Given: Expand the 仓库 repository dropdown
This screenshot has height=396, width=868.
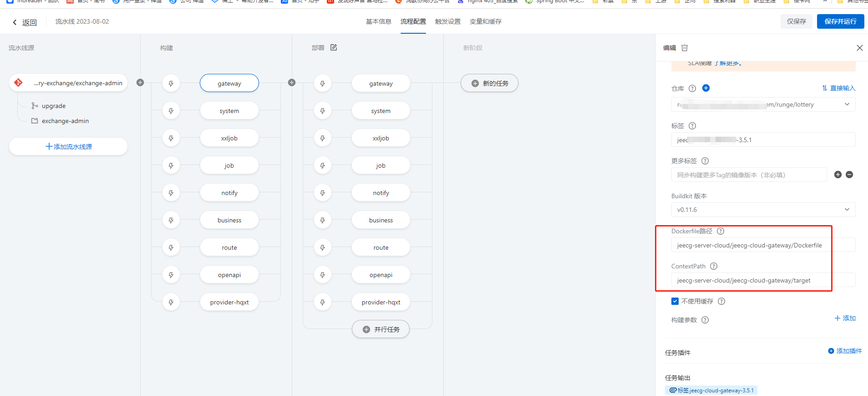Looking at the screenshot, I should (763, 104).
